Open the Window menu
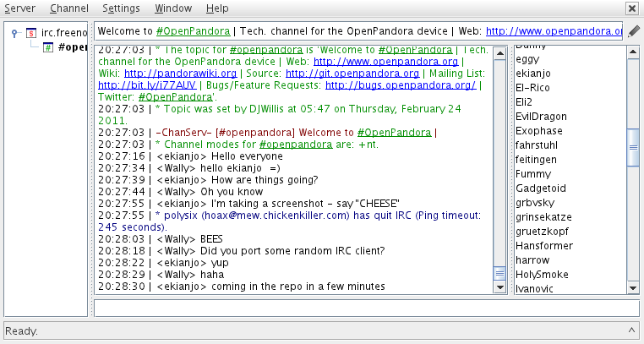Viewport: 644px width, 344px height. [x=173, y=8]
